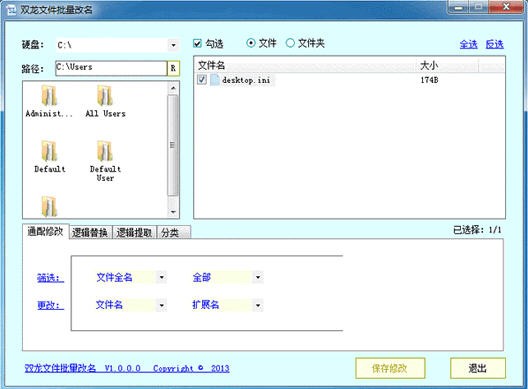Click the 174B size value
The width and height of the screenshot is (528, 389).
(429, 80)
